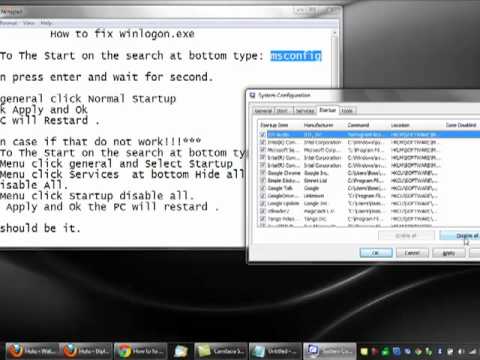Click the 'should be it.' line in Notepad
This screenshot has width=480, height=360.
click(x=40, y=228)
